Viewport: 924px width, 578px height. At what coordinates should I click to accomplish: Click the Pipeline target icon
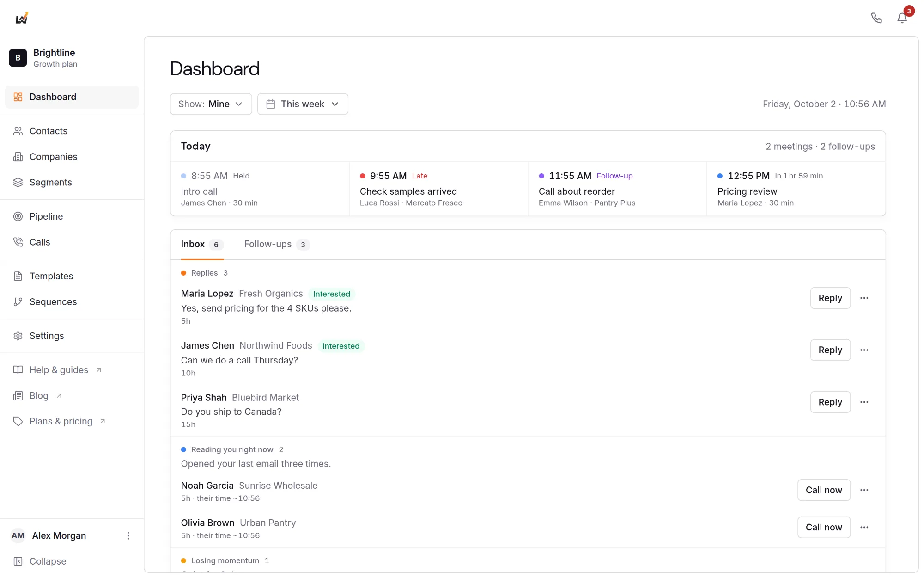pyautogui.click(x=18, y=216)
